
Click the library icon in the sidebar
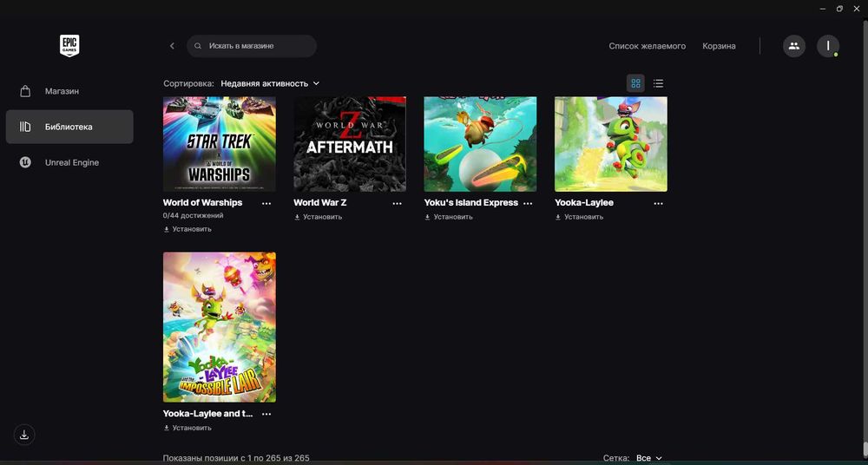[x=25, y=127]
